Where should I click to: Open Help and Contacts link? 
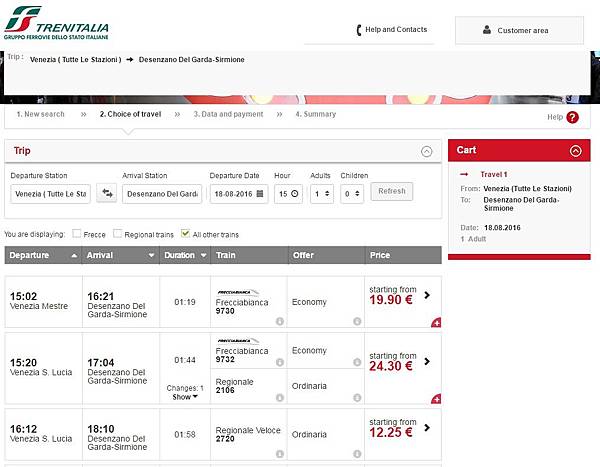[x=396, y=29]
